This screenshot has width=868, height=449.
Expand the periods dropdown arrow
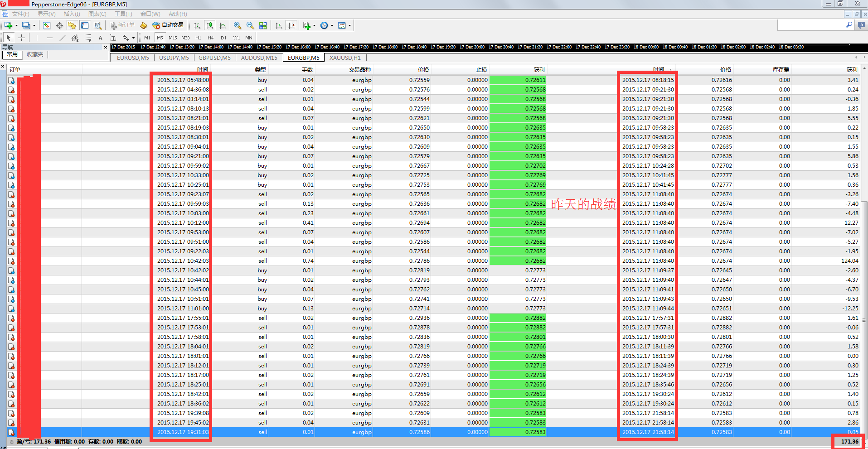332,25
